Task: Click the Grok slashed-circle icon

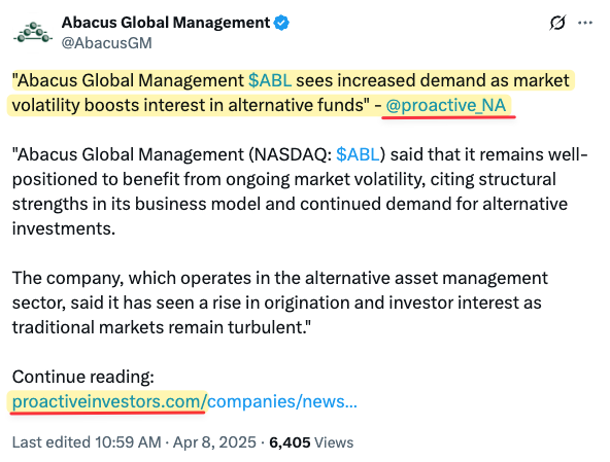Action: click(557, 23)
